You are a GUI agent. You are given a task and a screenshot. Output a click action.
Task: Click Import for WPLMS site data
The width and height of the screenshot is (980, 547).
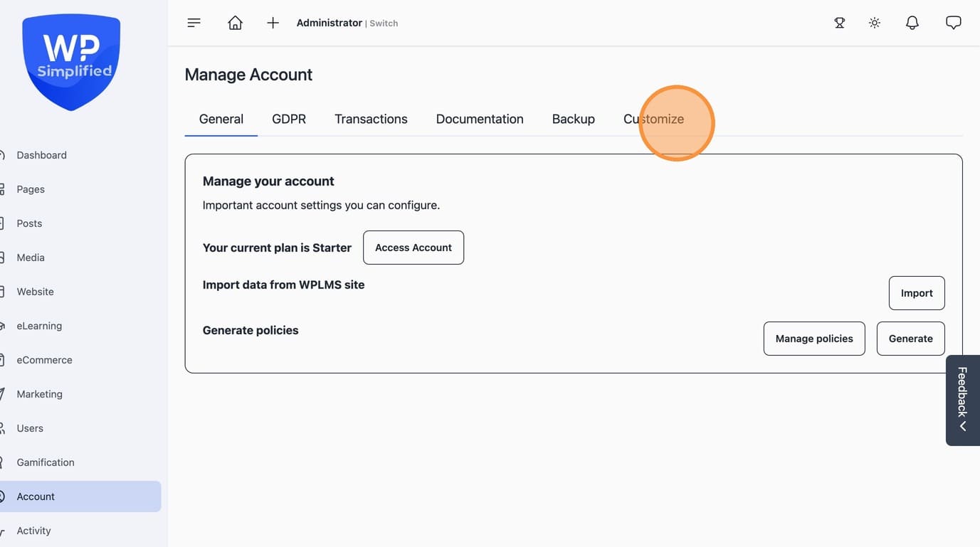click(x=917, y=293)
